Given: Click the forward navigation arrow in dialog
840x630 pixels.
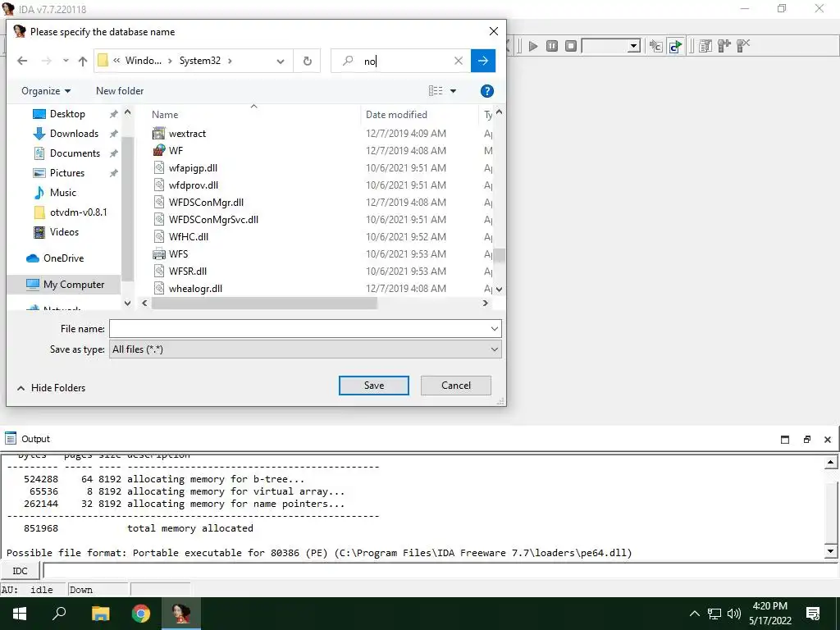Looking at the screenshot, I should [47, 61].
